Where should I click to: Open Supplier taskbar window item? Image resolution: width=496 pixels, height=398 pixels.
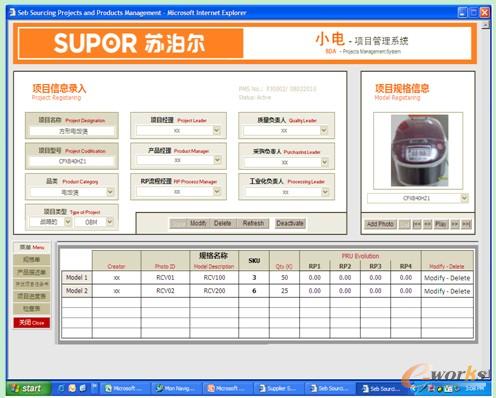278,388
